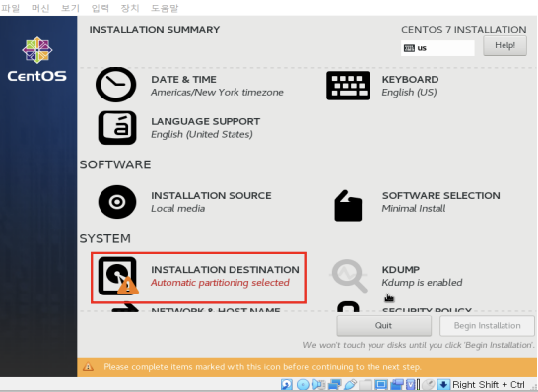The width and height of the screenshot is (538, 392).
Task: Click VirtualBox display settings status icon
Action: point(381,384)
